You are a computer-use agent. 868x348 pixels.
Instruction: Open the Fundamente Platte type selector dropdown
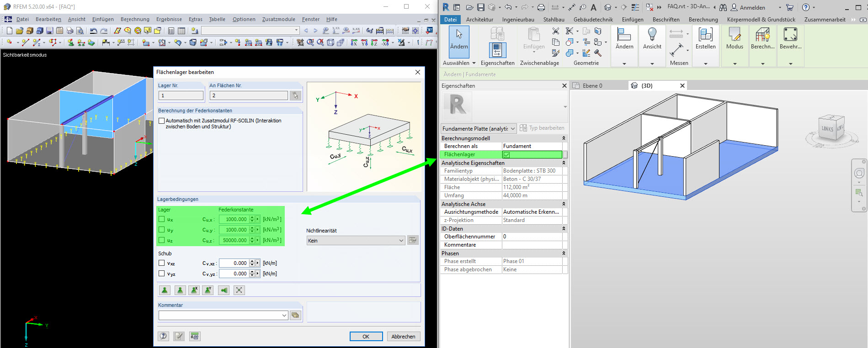[479, 129]
